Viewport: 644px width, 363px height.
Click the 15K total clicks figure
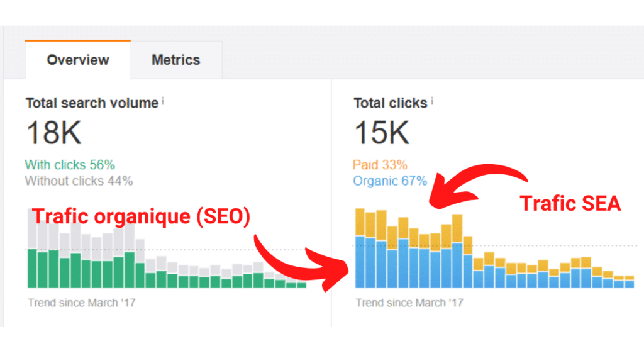coord(382,133)
